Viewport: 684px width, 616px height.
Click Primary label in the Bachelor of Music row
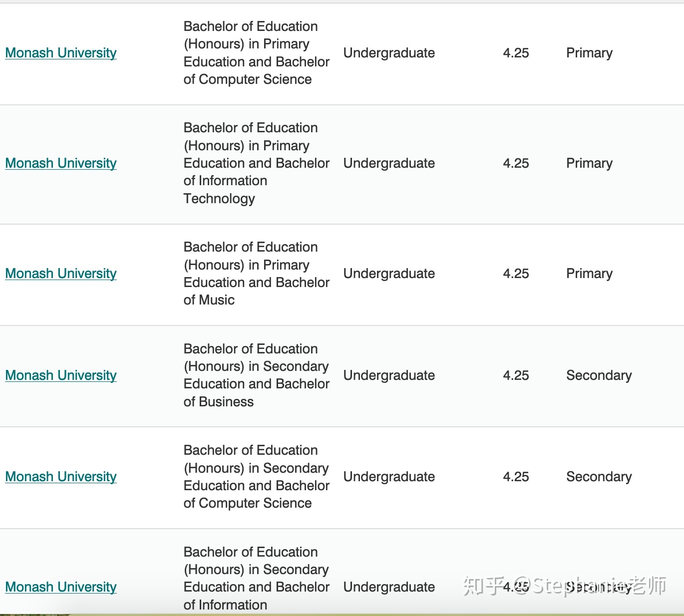(589, 274)
